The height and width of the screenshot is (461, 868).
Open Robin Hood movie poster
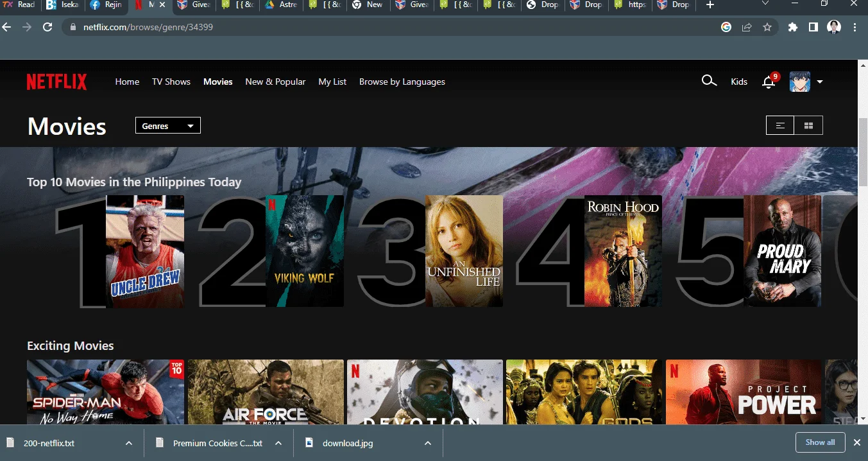(x=623, y=251)
